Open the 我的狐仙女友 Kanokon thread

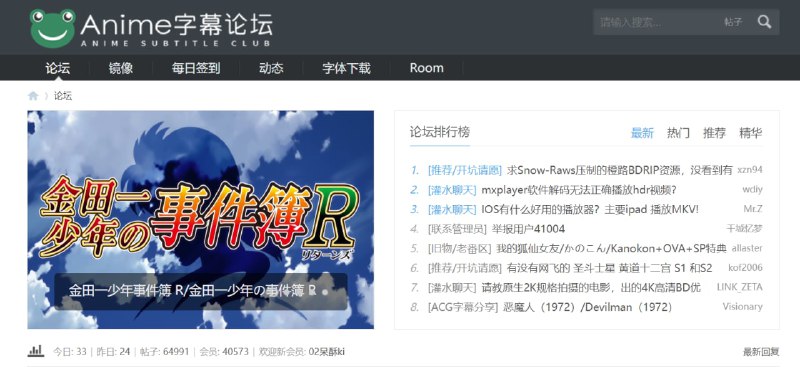point(611,249)
